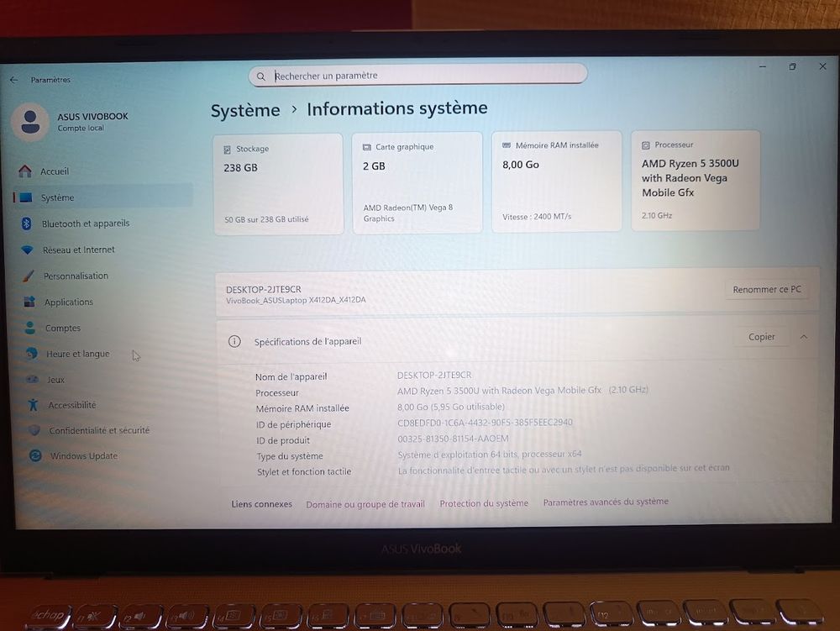Click the Stockage card icon
The image size is (840, 631).
pos(227,150)
